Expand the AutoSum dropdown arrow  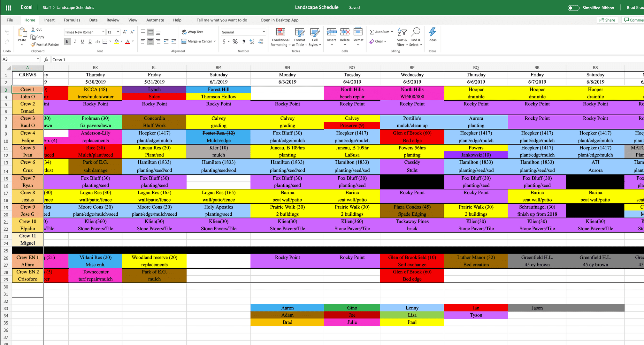392,32
